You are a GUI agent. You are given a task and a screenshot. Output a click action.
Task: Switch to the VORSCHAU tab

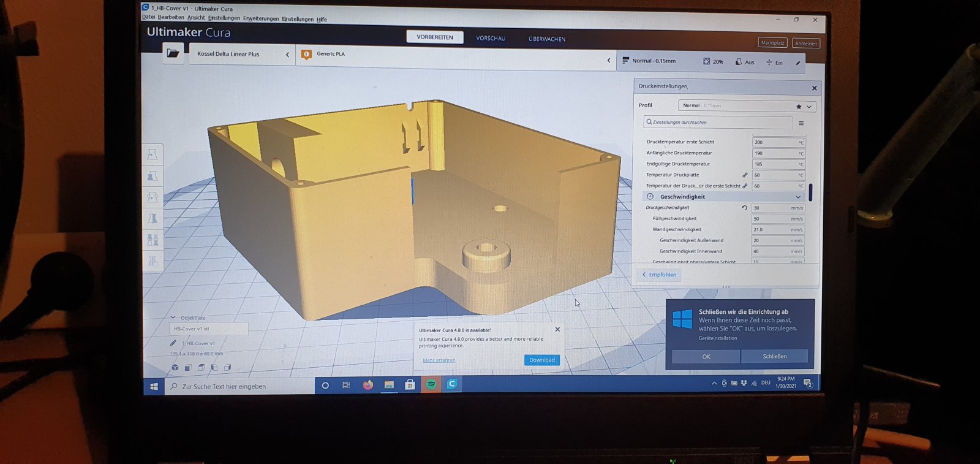click(491, 39)
